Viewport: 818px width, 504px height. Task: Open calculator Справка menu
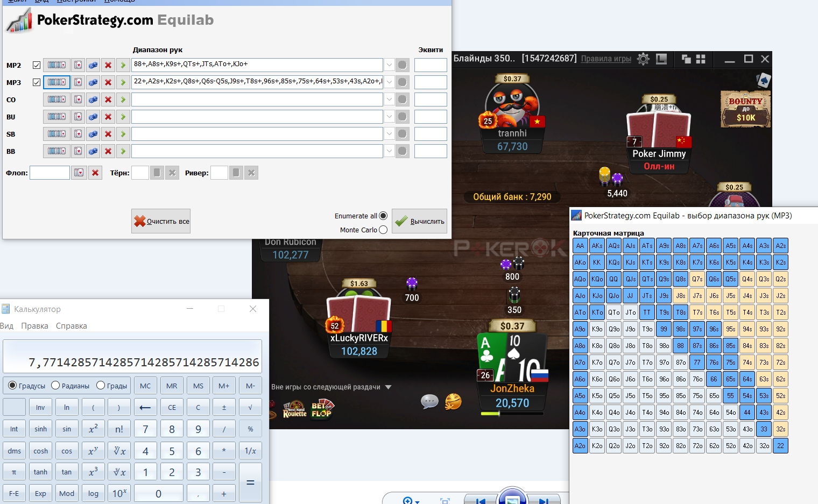(x=71, y=326)
